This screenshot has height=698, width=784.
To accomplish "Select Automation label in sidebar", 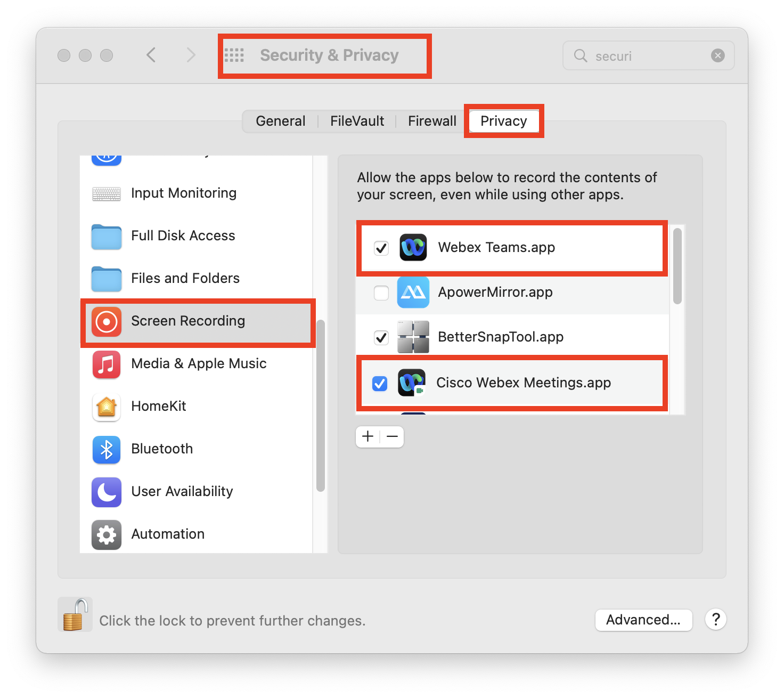I will 168,534.
